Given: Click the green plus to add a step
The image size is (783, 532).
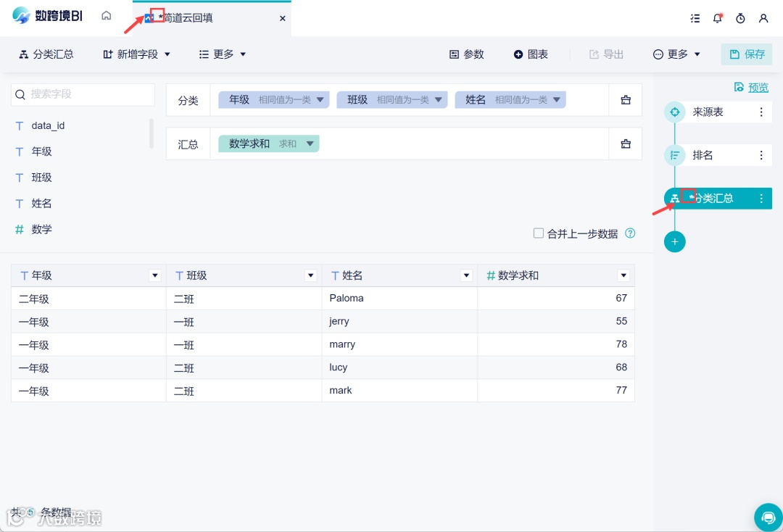Looking at the screenshot, I should click(x=674, y=241).
